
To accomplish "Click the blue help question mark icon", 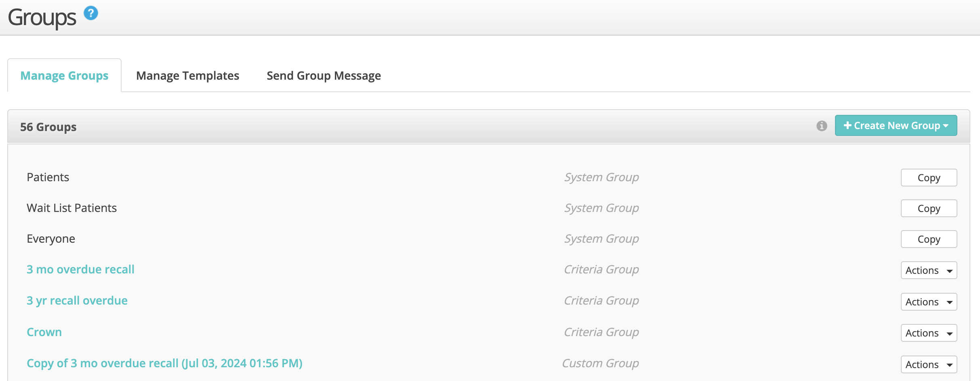I will tap(91, 13).
